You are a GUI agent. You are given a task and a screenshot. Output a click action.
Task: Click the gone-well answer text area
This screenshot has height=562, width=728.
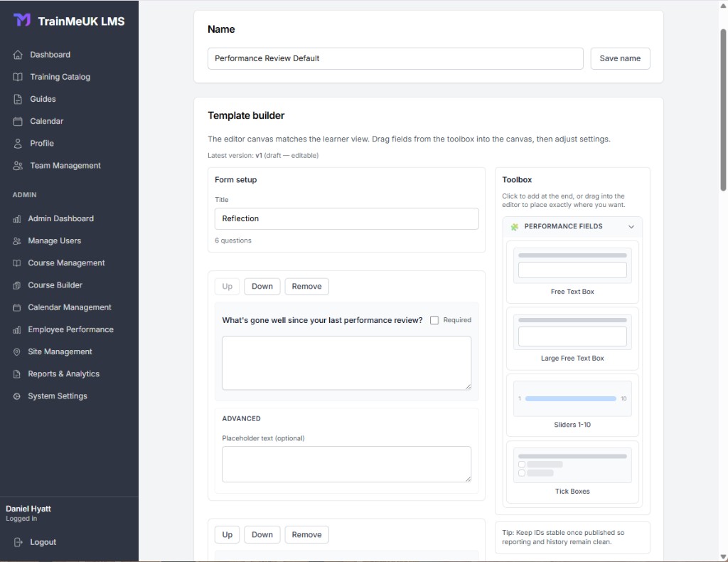[x=346, y=364]
